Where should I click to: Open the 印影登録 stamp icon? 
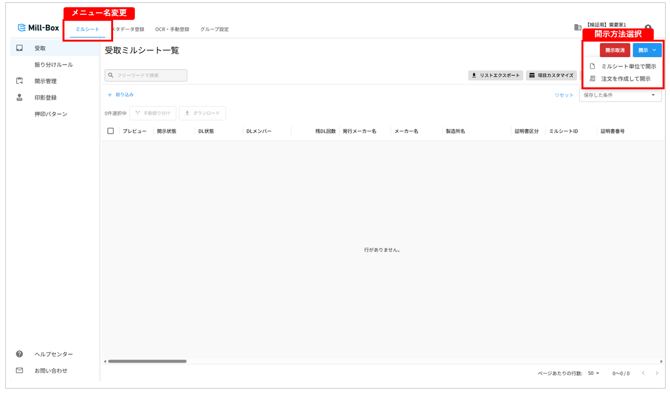[x=20, y=97]
